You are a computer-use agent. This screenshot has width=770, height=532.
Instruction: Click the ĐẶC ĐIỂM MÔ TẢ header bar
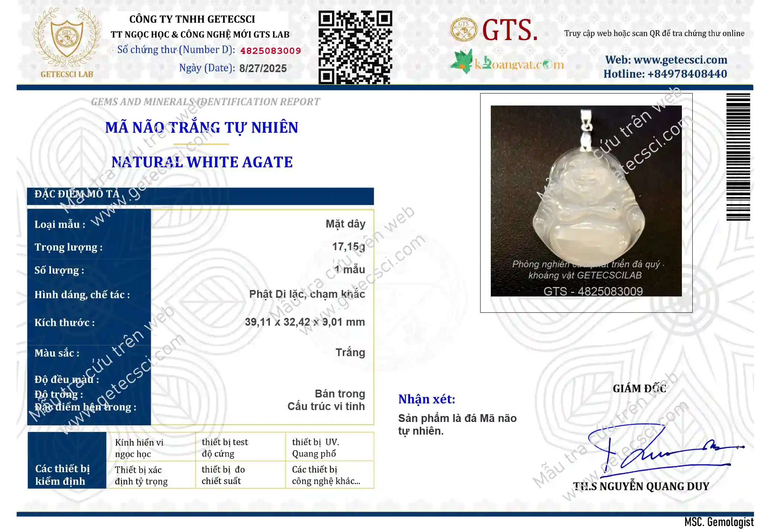tap(200, 196)
